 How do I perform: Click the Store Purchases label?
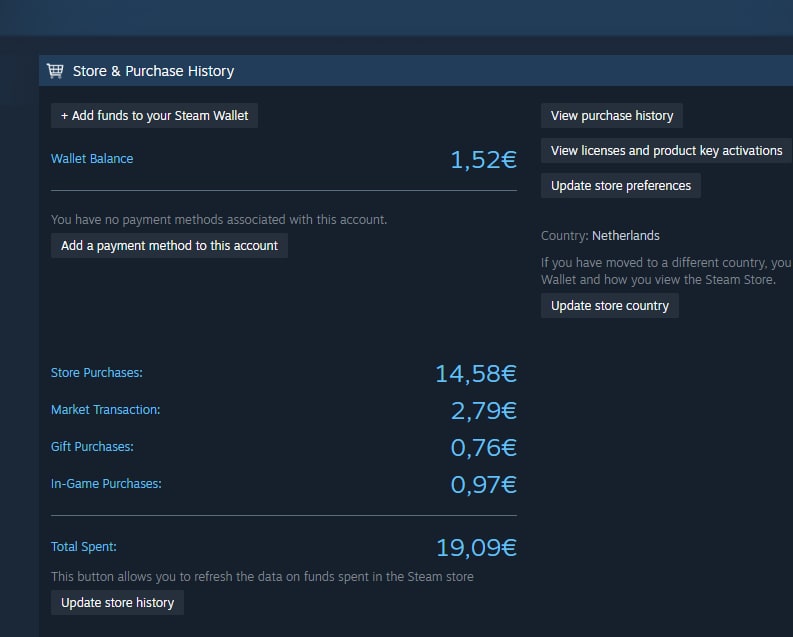coord(97,373)
